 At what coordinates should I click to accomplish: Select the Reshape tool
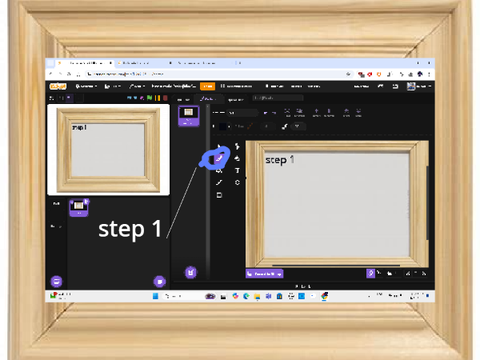point(237,146)
